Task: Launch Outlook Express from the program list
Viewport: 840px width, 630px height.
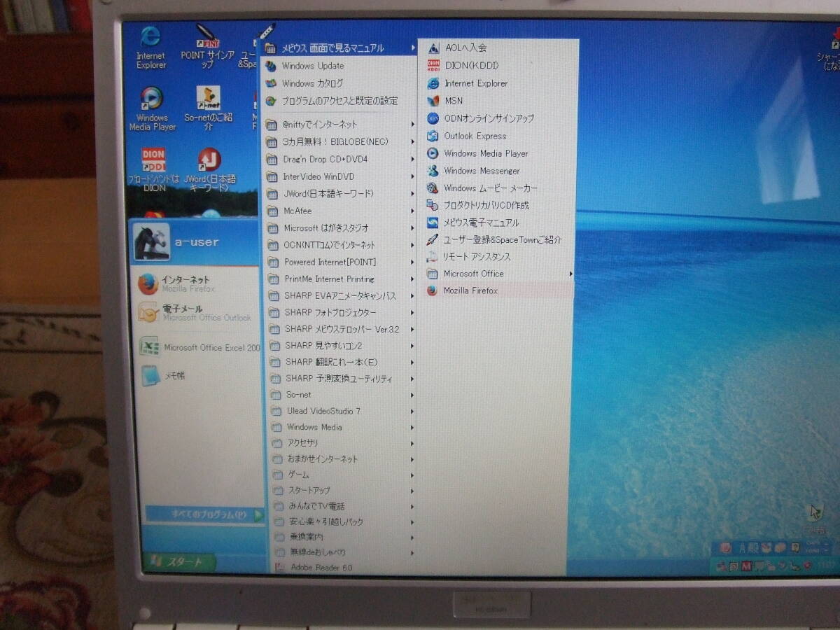Action: pos(475,136)
